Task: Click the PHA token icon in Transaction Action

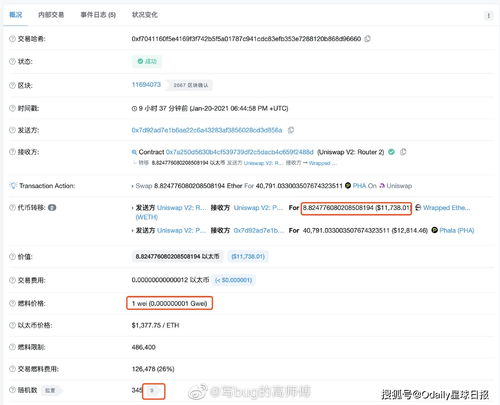Action: (348, 186)
